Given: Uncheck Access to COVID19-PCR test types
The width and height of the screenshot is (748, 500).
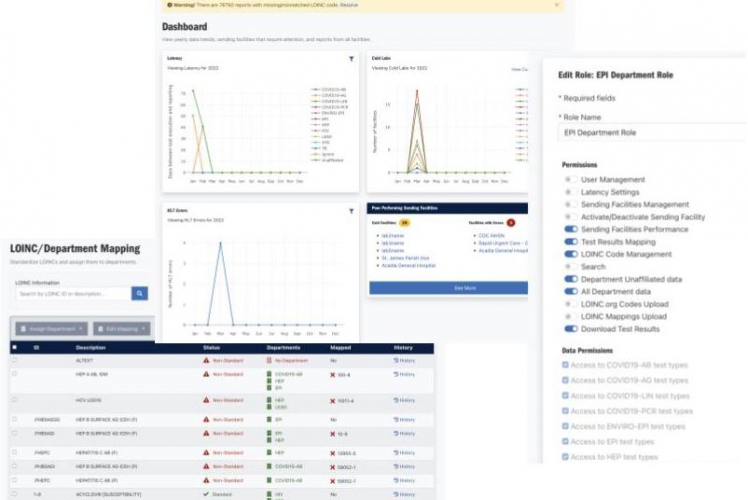Looking at the screenshot, I should [x=565, y=411].
